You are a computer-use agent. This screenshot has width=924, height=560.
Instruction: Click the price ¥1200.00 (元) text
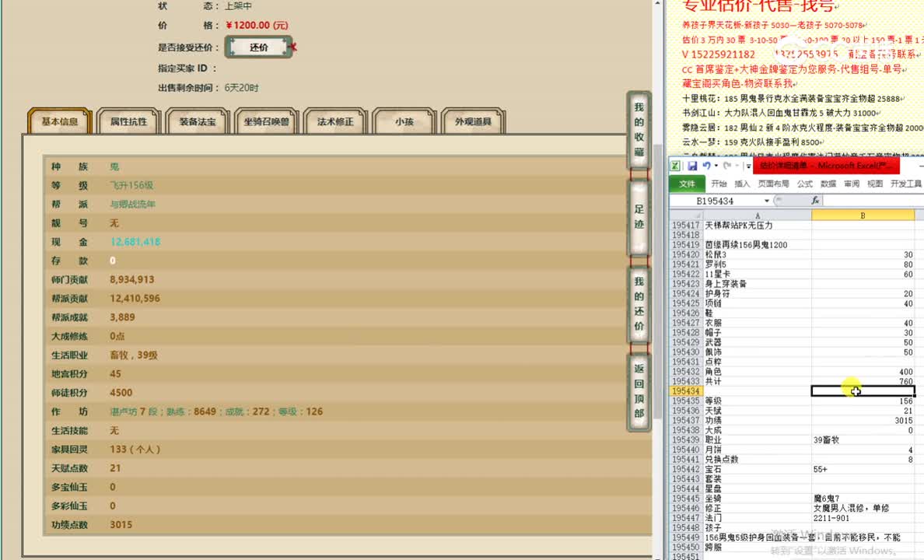tap(257, 26)
